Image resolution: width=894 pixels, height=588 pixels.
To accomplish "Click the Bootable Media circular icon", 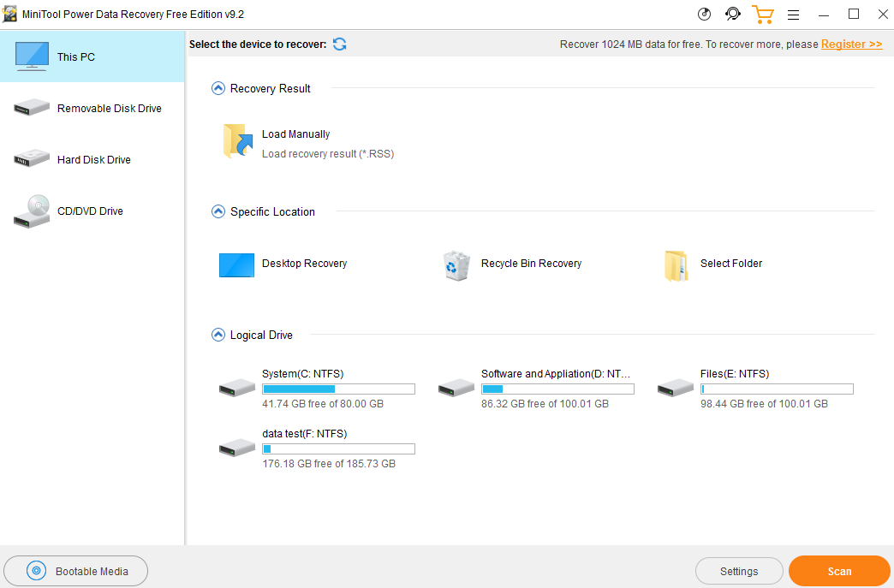I will tap(37, 570).
